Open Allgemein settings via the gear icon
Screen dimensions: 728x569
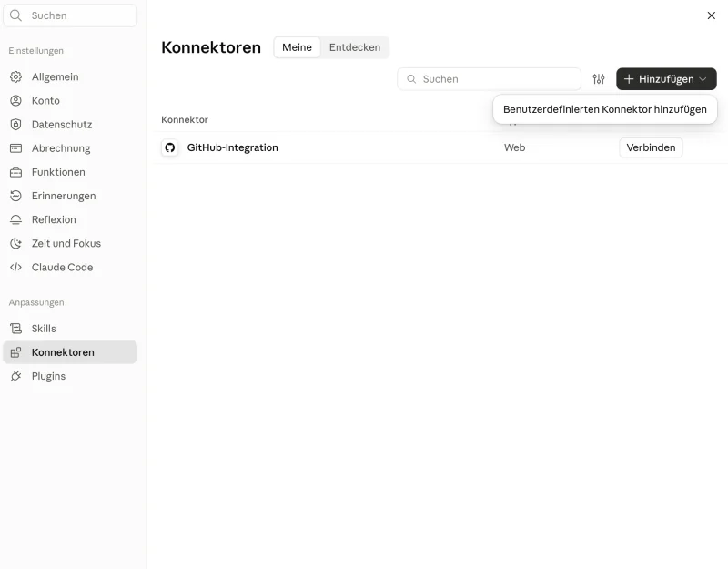point(15,76)
